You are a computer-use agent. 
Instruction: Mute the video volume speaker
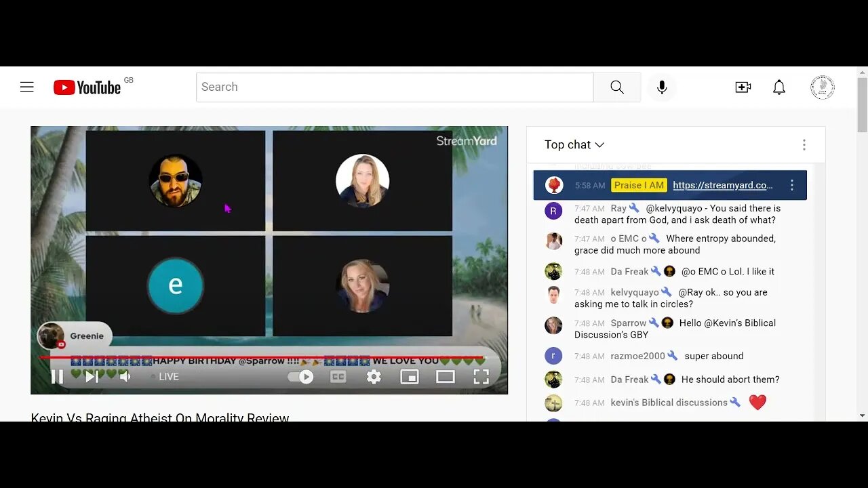(x=125, y=377)
